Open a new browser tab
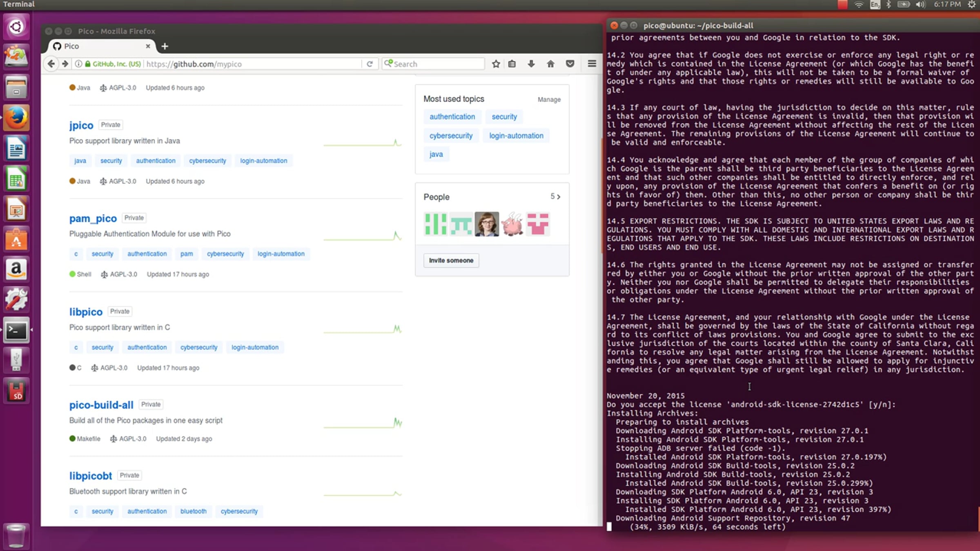Screen dimensions: 980x551 tap(165, 46)
